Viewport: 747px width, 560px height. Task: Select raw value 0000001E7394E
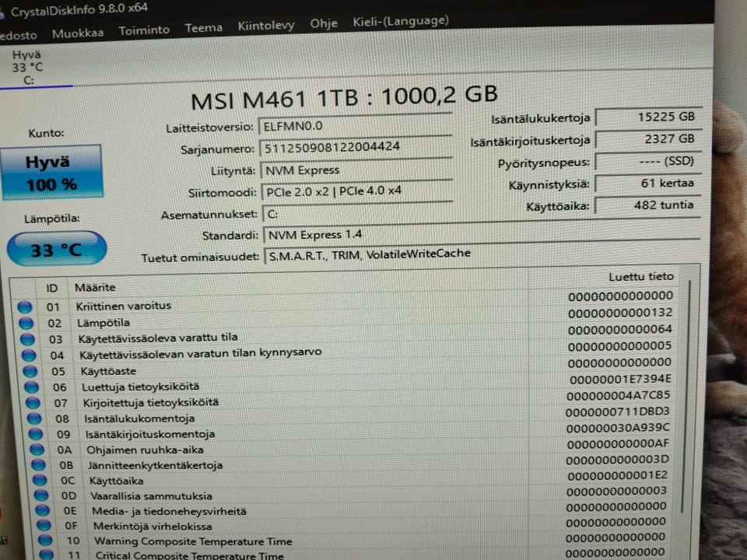tap(620, 379)
